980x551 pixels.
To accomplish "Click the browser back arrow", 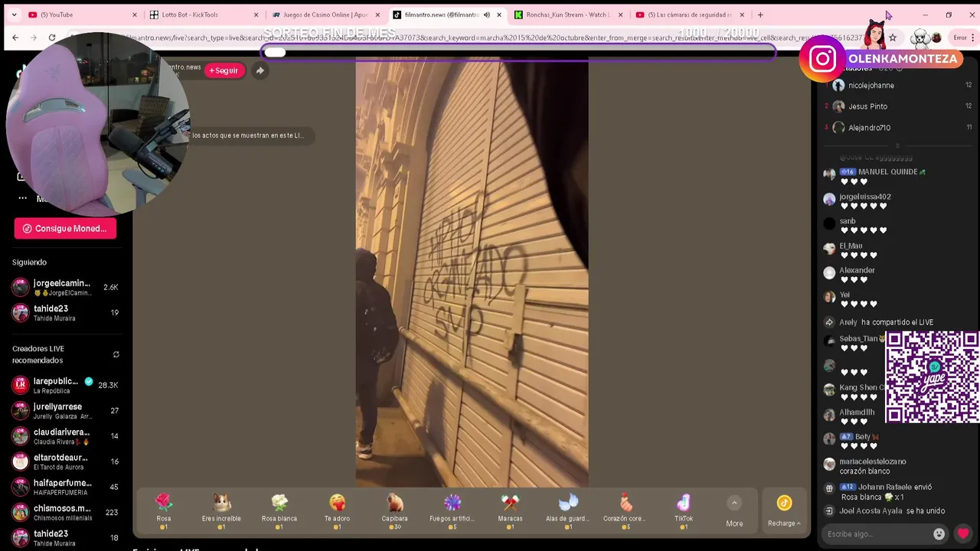I will tap(15, 37).
